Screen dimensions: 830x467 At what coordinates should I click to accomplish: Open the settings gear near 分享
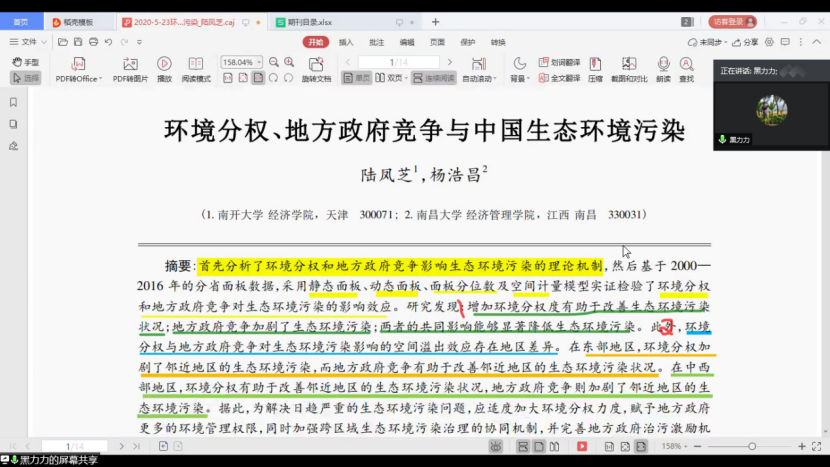tap(769, 42)
